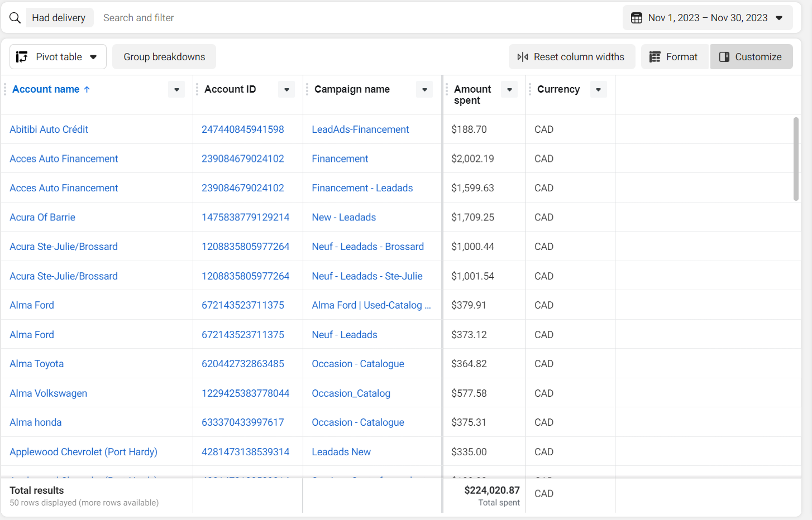Screen dimensions: 812x520
Task: Click the vertical scrollbar of the table
Action: point(796,159)
